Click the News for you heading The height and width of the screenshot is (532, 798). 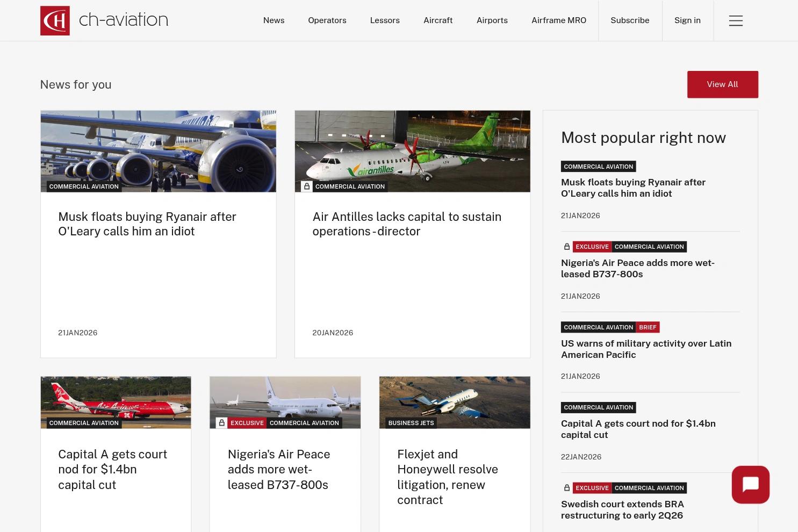(x=76, y=84)
